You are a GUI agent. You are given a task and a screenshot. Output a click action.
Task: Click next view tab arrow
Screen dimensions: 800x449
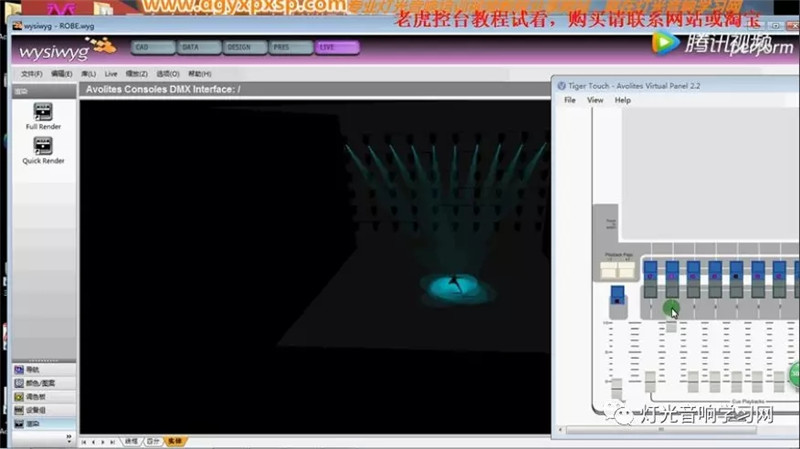pos(103,442)
